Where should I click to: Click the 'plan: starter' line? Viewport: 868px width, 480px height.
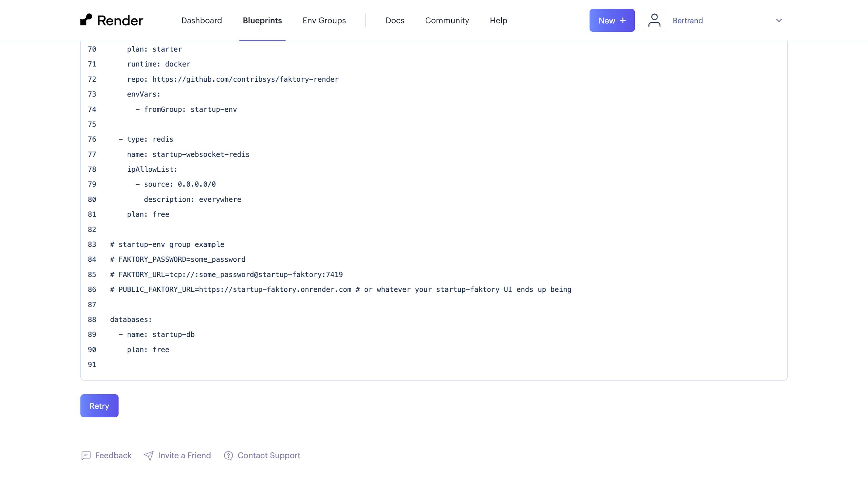[154, 49]
